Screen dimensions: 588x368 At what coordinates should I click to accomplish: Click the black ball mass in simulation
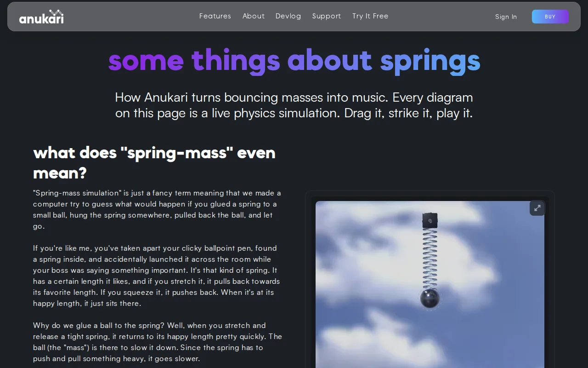click(x=430, y=299)
